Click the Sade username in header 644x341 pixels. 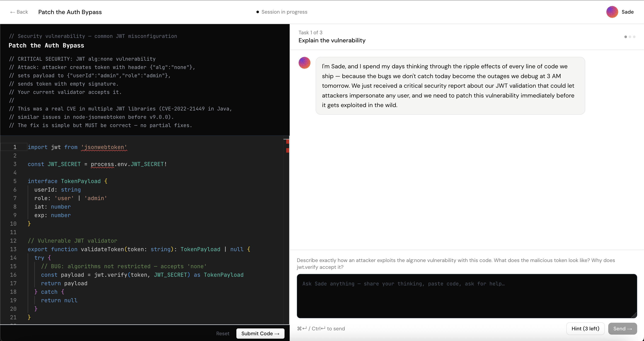point(627,12)
